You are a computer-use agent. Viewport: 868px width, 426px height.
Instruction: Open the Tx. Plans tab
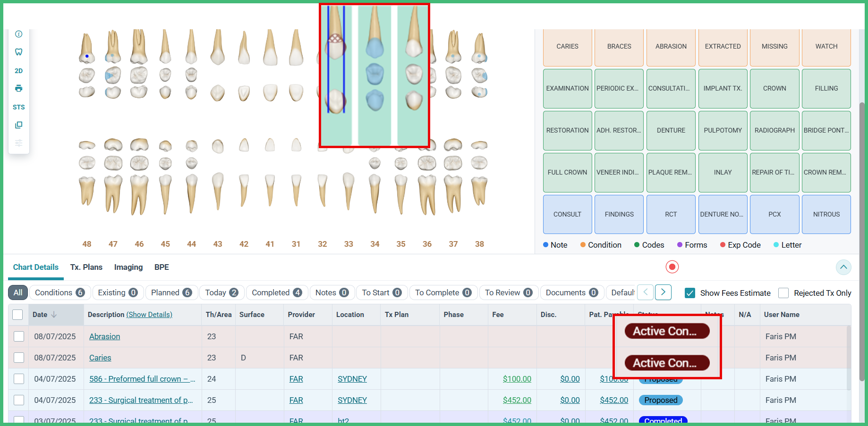tap(86, 267)
